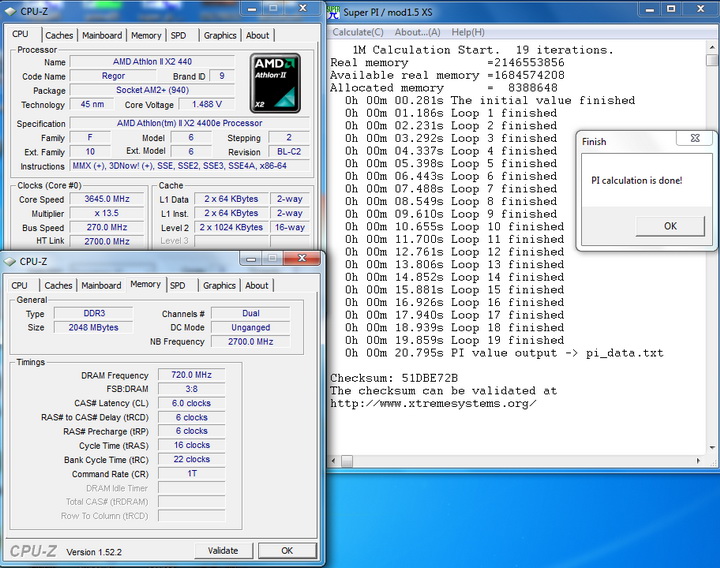Click Bus Speed value '270.0 MHz'
720x568 pixels.
point(107,227)
